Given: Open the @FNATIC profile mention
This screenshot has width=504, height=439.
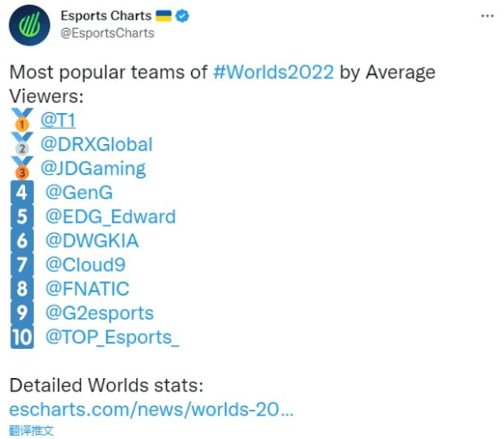Looking at the screenshot, I should (87, 289).
